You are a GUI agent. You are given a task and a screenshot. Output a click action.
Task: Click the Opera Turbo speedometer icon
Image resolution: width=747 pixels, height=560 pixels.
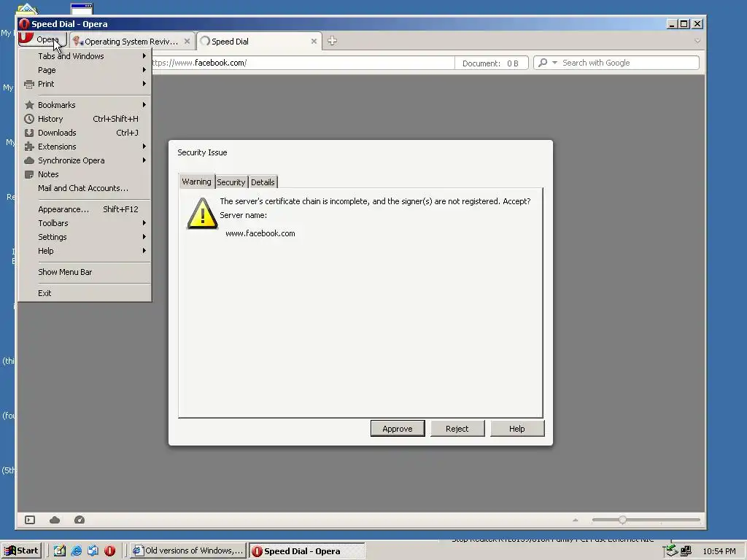tap(80, 520)
